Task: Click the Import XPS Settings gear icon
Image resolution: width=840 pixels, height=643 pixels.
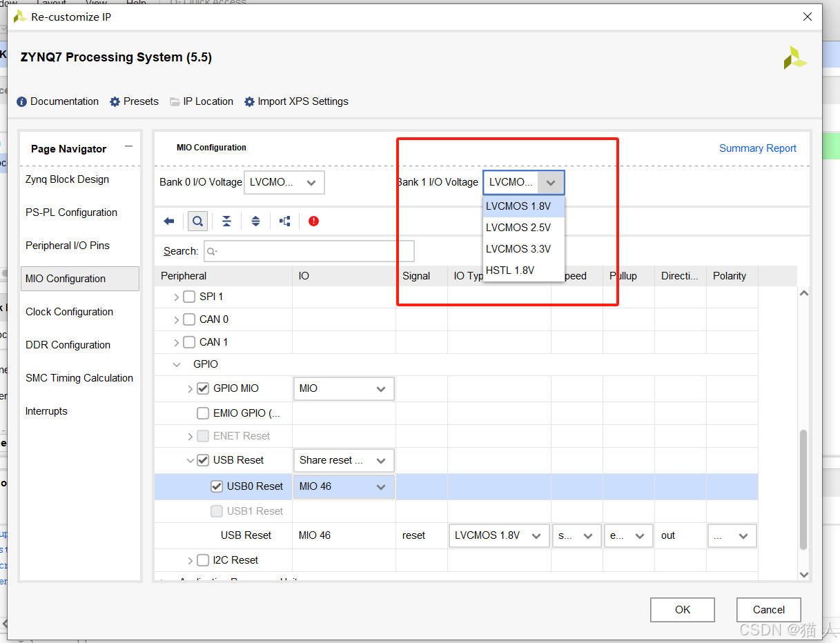Action: coord(249,101)
